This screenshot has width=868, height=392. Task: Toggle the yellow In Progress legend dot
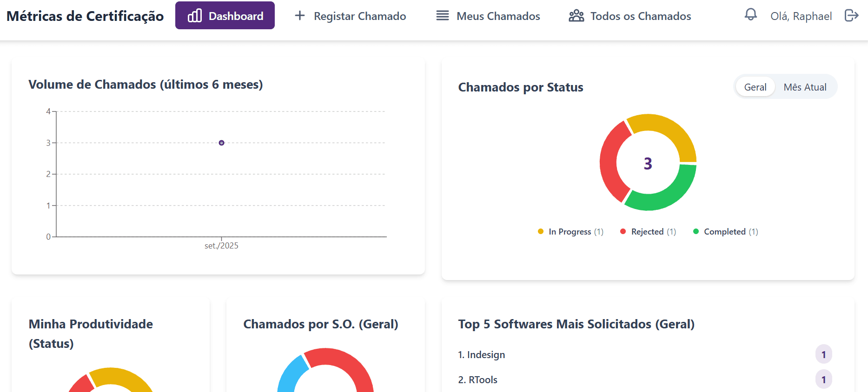541,231
